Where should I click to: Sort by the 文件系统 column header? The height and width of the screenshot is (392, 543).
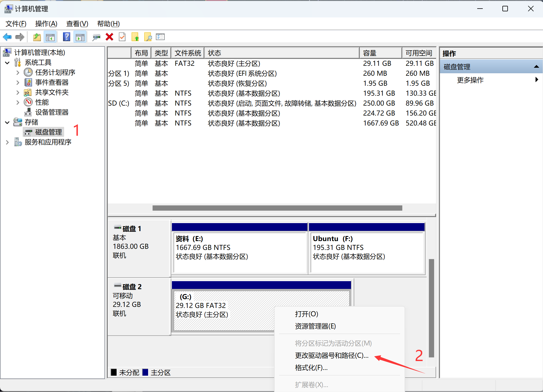point(188,53)
